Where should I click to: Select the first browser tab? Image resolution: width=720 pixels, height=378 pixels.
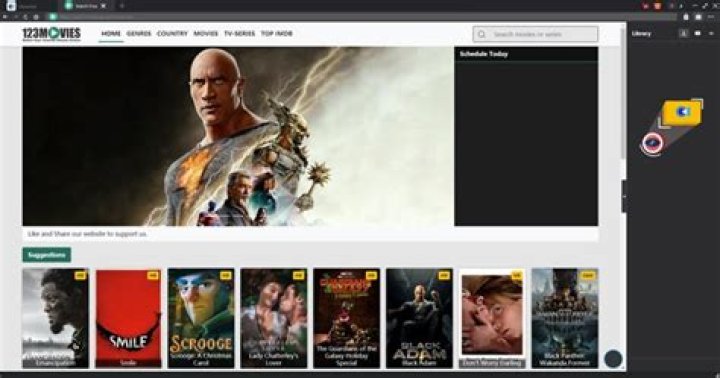(x=28, y=6)
